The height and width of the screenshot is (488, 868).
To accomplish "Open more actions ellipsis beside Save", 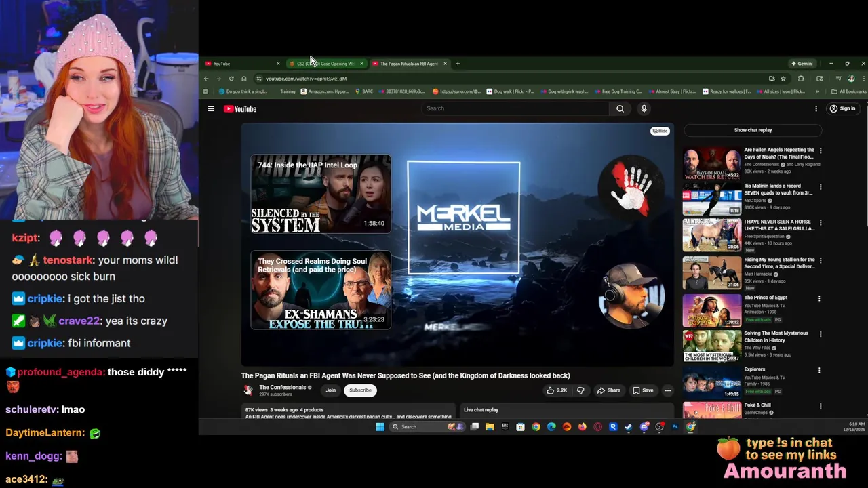I will (667, 390).
